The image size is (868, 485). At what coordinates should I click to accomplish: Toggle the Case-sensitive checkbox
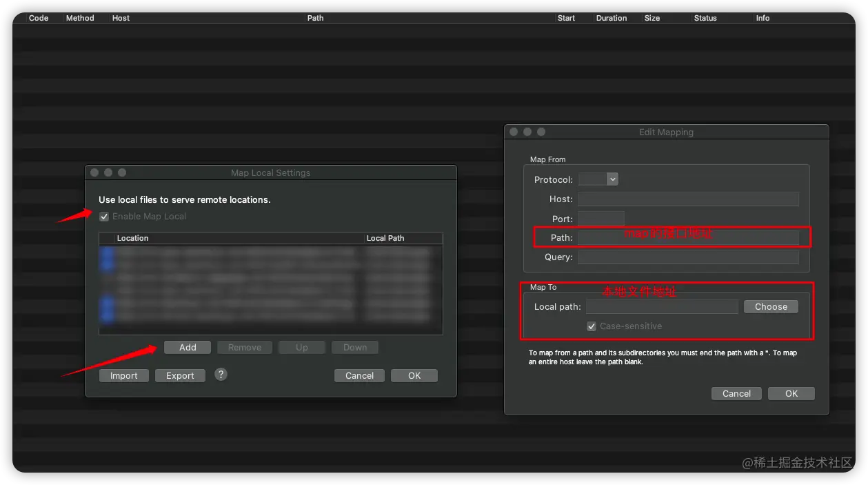[x=592, y=326]
